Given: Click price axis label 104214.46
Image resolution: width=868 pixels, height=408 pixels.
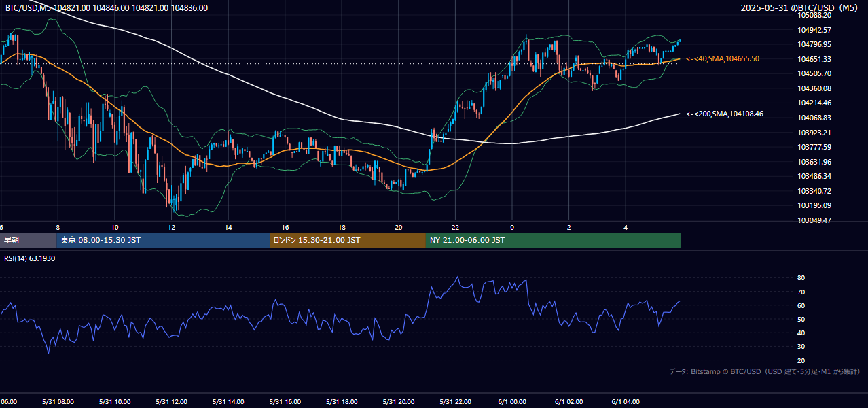Looking at the screenshot, I should 815,103.
